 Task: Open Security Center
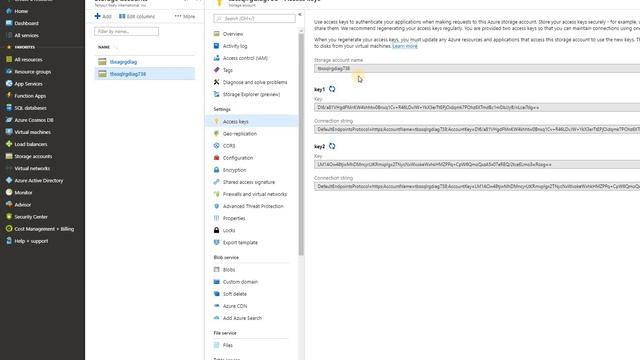pos(31,217)
